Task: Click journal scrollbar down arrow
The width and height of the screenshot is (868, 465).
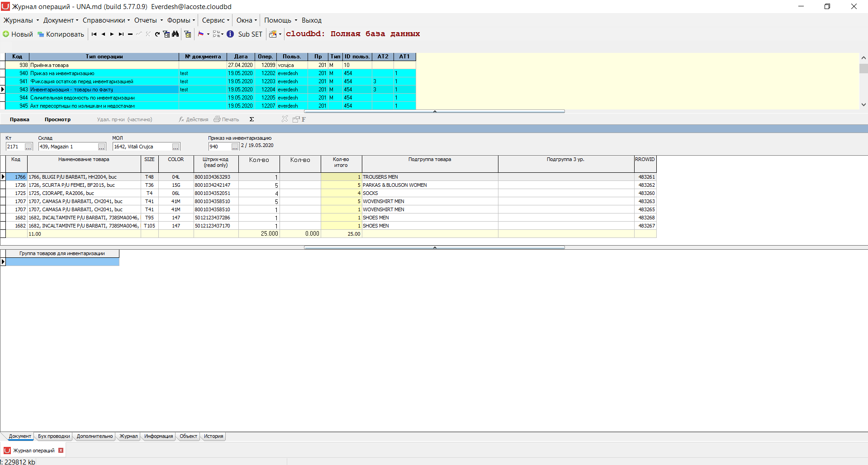Action: (x=863, y=104)
